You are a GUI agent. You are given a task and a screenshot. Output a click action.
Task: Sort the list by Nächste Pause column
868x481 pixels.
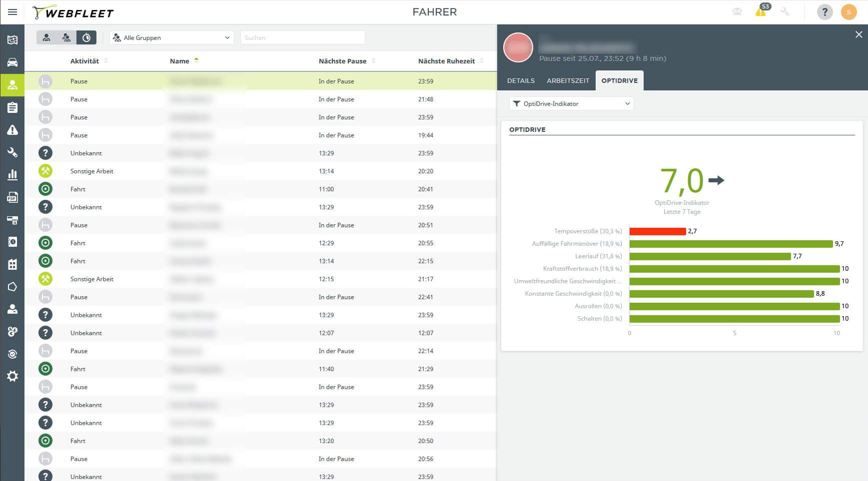pyautogui.click(x=343, y=61)
